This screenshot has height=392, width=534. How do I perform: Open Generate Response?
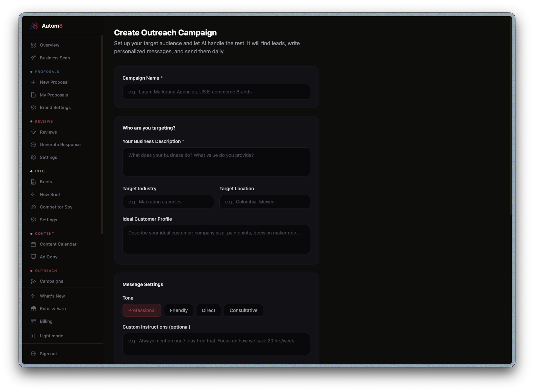click(60, 145)
